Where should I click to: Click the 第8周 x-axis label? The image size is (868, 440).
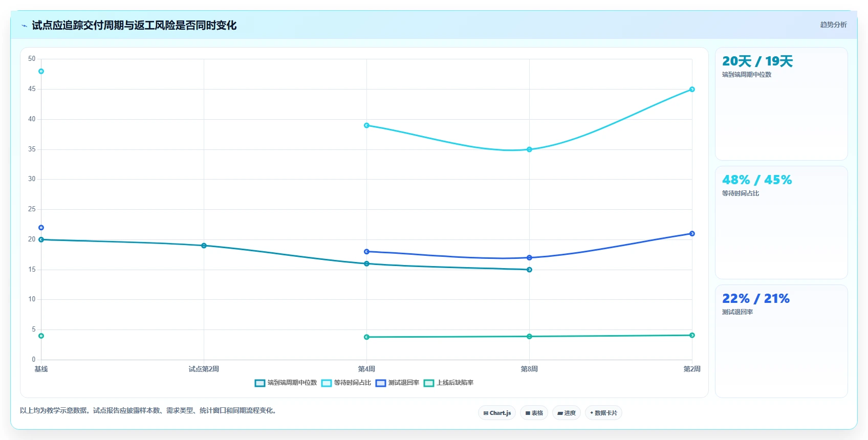coord(529,369)
